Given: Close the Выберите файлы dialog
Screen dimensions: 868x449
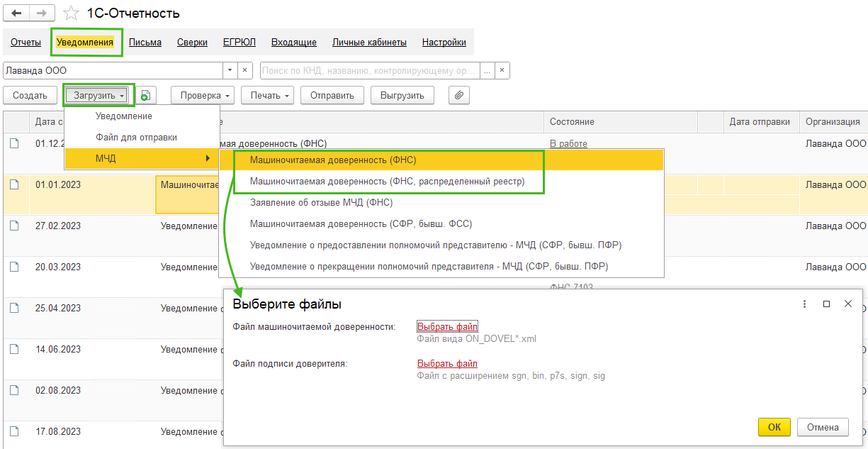Looking at the screenshot, I should pos(848,304).
